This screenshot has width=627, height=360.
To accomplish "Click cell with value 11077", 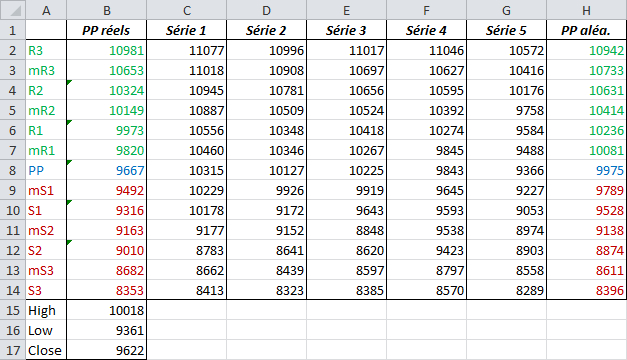I will [186, 50].
